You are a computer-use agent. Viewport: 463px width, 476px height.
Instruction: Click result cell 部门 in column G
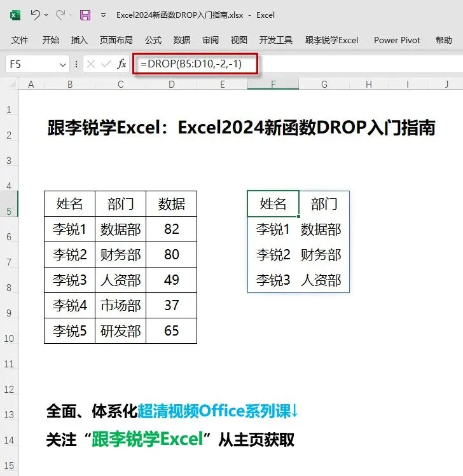324,204
